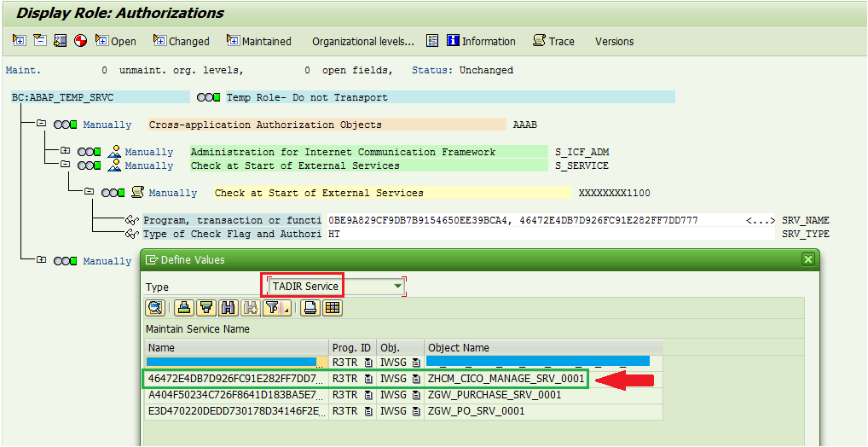The width and height of the screenshot is (868, 447).
Task: Select Administration for Internet Communication Framework row
Action: click(369, 152)
